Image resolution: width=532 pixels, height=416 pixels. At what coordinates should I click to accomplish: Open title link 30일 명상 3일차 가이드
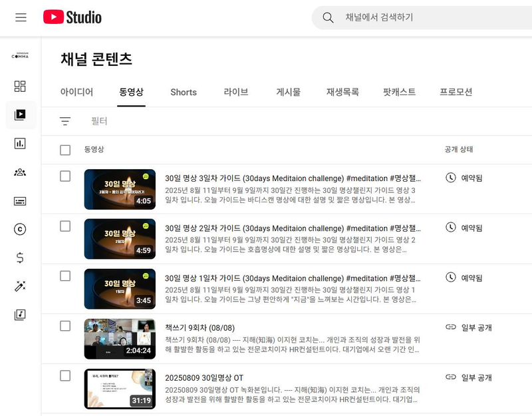293,178
